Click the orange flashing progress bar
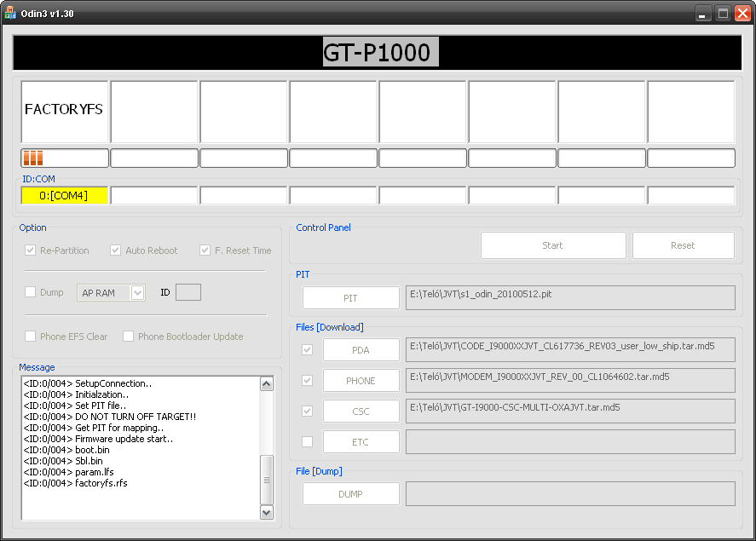The image size is (756, 541). 65,158
